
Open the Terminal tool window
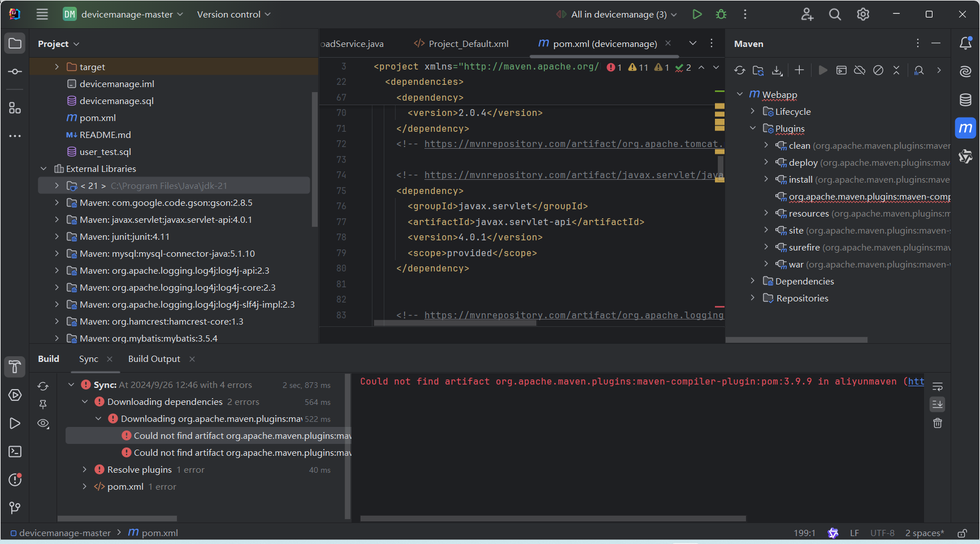[15, 451]
